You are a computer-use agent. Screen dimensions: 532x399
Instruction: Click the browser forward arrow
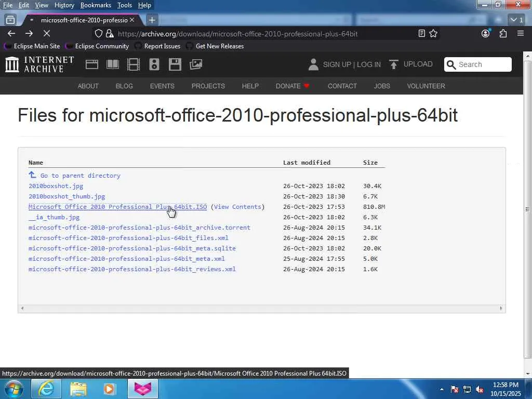pyautogui.click(x=29, y=33)
